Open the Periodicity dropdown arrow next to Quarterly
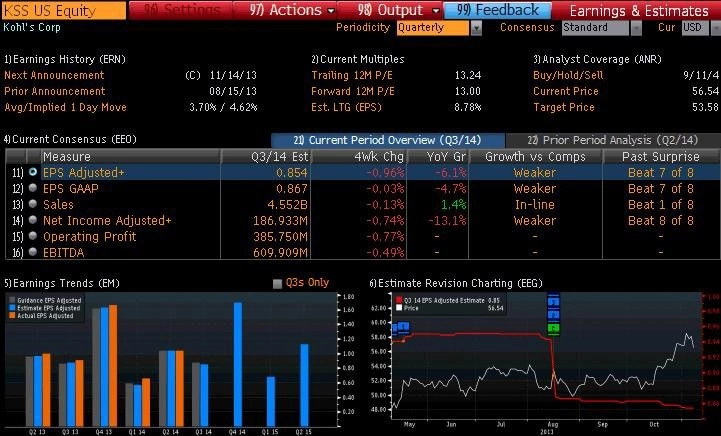The image size is (721, 436). [x=476, y=28]
